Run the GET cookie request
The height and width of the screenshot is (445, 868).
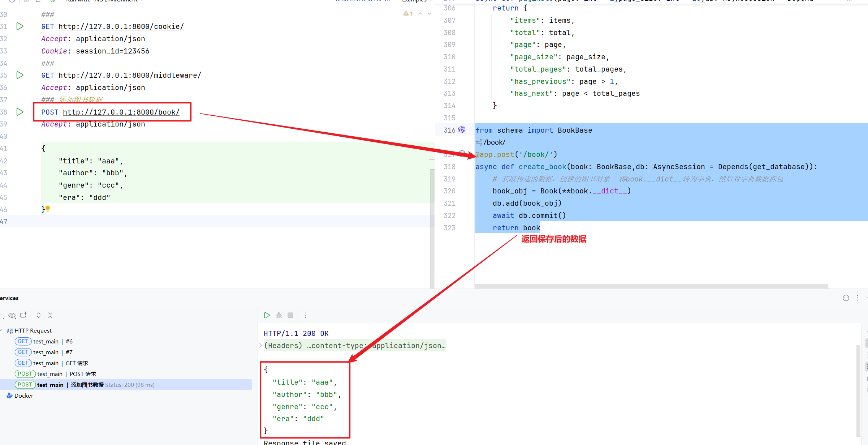click(20, 26)
